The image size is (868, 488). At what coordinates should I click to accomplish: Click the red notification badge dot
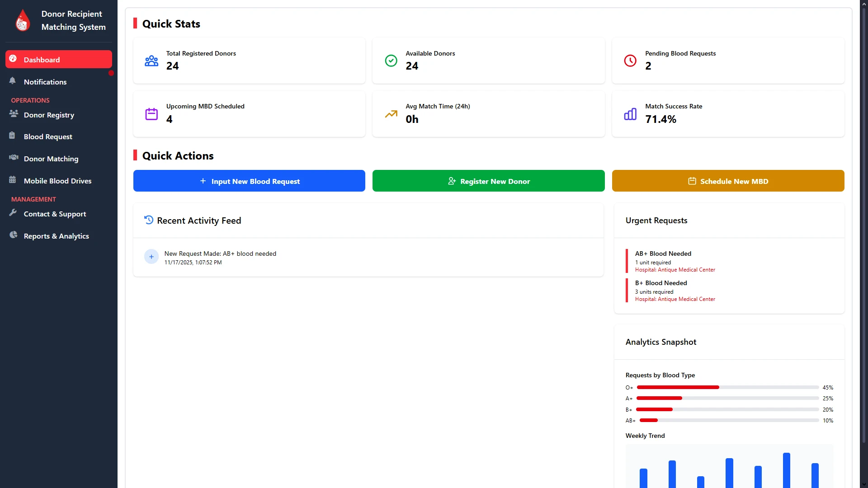pos(111,73)
